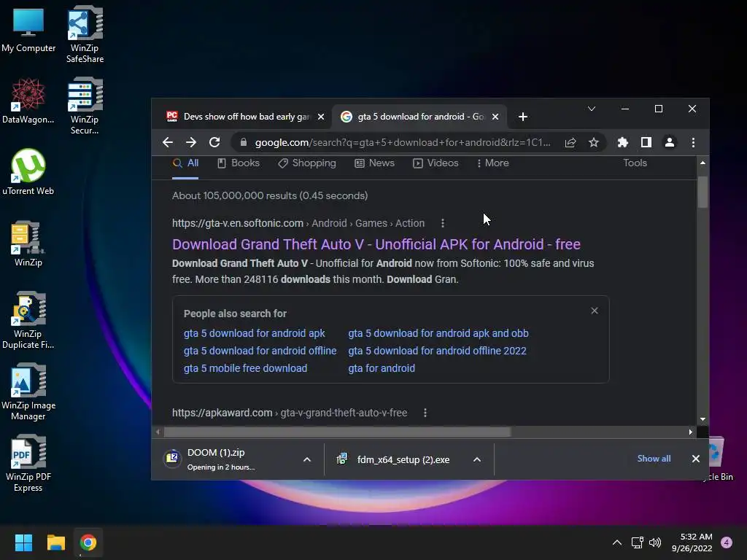
Task: Open the DOOM (1).zip download item
Action: tap(228, 459)
